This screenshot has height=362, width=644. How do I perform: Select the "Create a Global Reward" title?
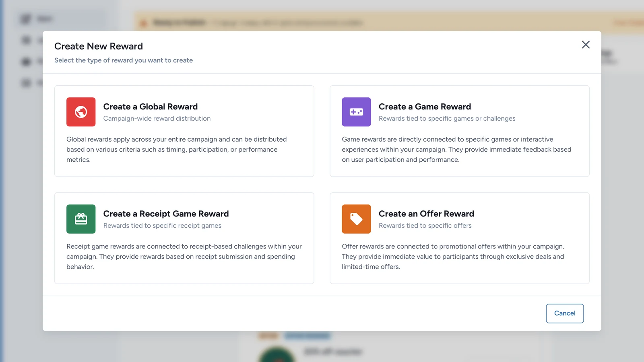click(151, 107)
